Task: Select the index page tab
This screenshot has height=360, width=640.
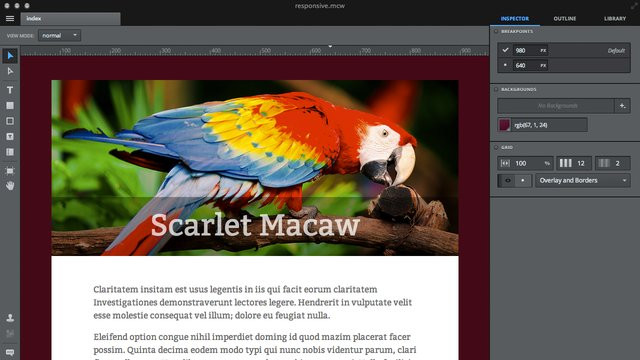Action: (71, 18)
